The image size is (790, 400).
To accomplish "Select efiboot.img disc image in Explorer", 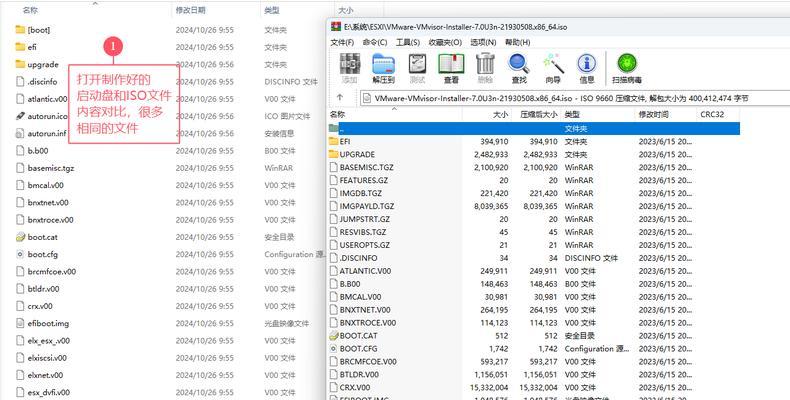I will pos(42,323).
